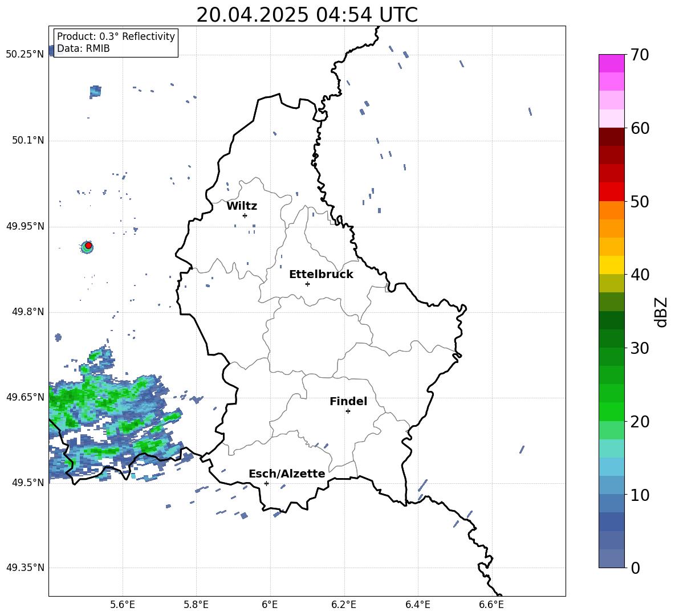
Task: Click the 20 value on the colorbar
Action: pos(640,422)
